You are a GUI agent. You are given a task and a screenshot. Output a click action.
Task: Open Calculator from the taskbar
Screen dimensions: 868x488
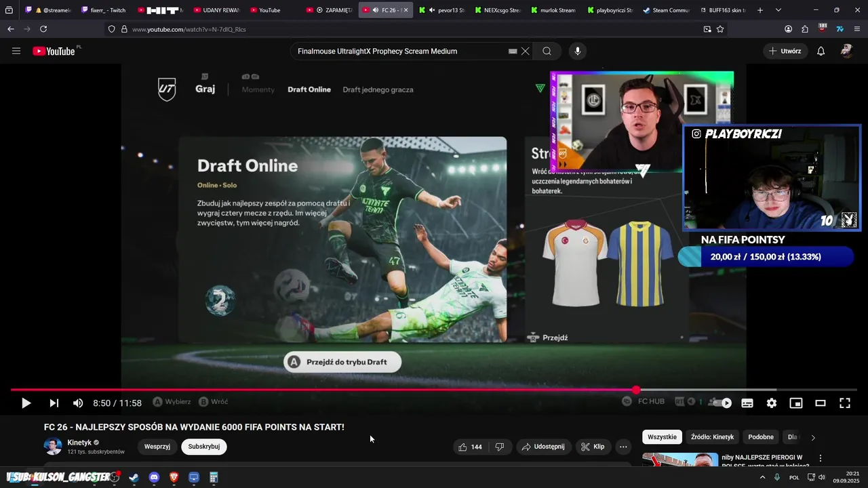click(214, 477)
